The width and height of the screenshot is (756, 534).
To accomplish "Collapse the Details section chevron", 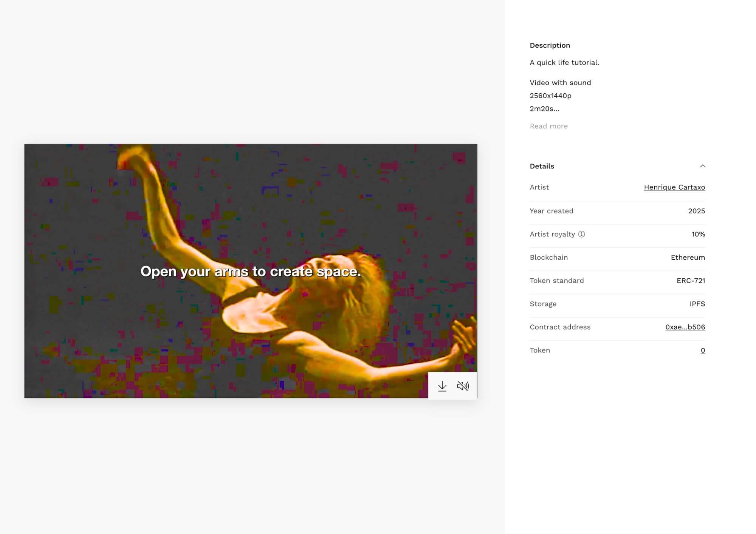I will point(702,166).
